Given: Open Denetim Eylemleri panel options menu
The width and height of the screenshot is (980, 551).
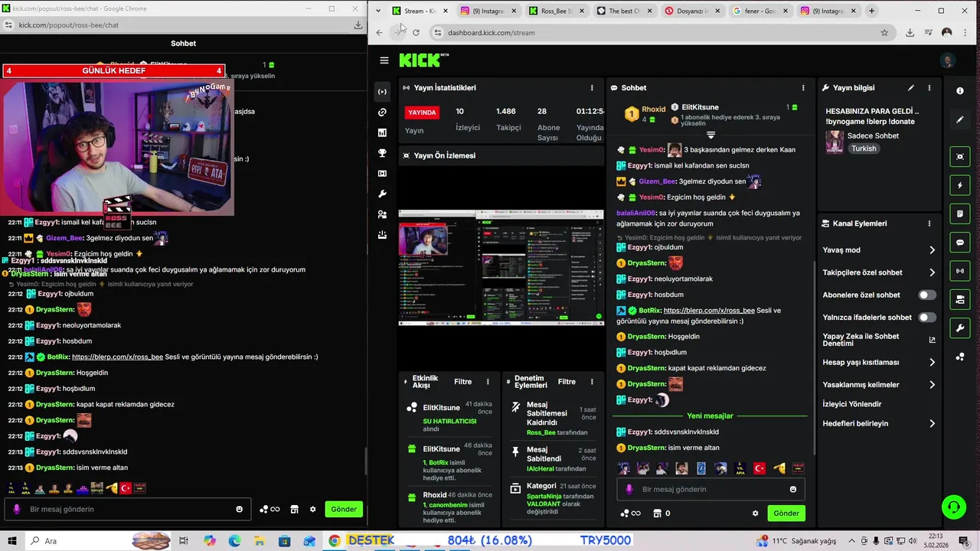Looking at the screenshot, I should [x=592, y=382].
